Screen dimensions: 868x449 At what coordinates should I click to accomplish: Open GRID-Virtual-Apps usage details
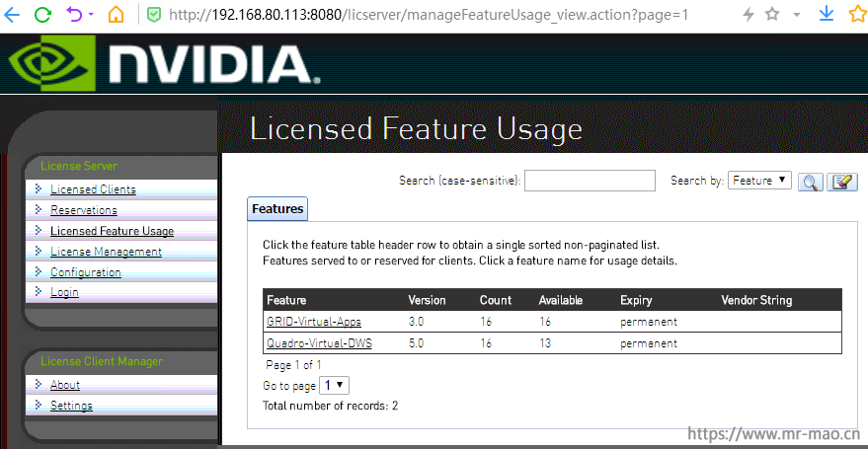(314, 322)
